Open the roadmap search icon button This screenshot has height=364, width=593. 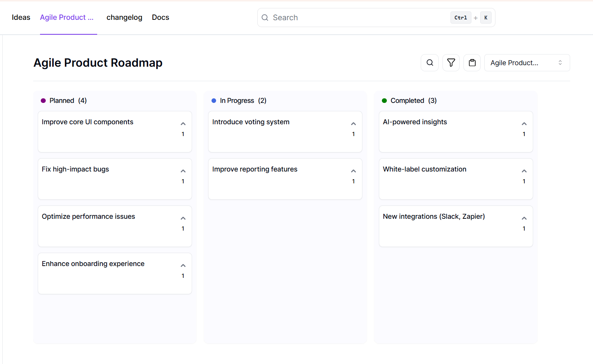point(430,63)
